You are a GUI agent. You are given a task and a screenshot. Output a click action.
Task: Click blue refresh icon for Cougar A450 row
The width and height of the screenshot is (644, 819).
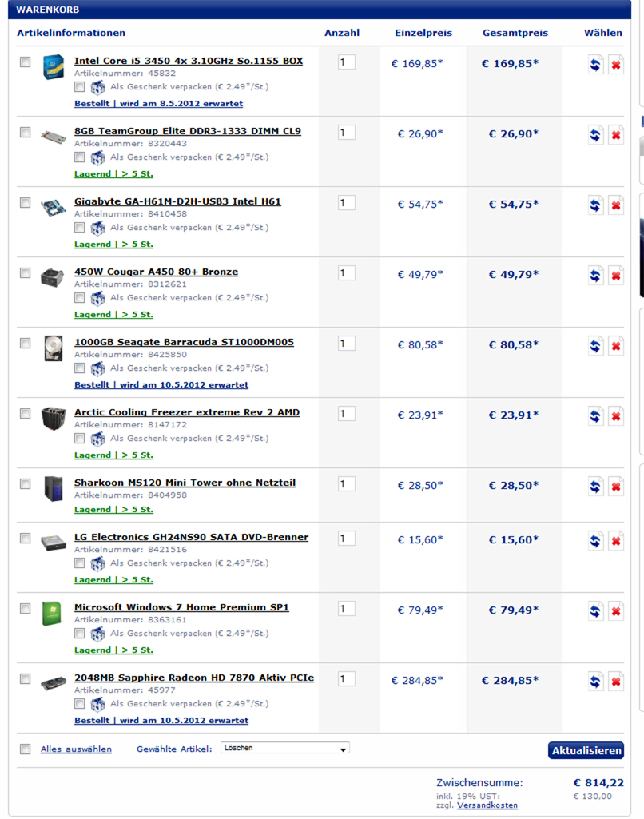pyautogui.click(x=595, y=276)
